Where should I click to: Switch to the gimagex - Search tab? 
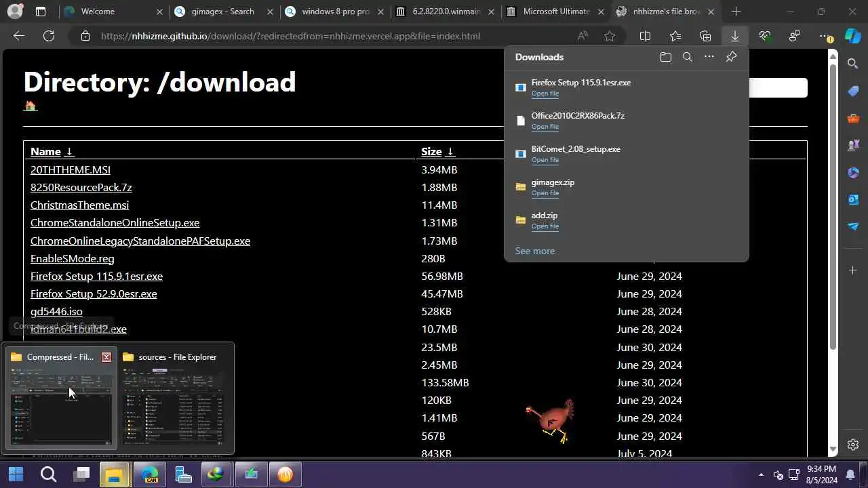(x=223, y=12)
